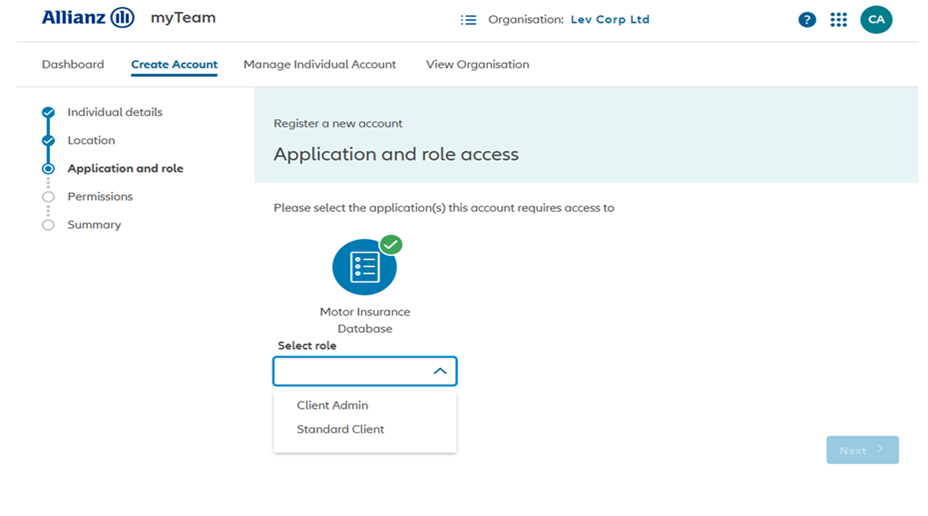Click the myTeam title text

(183, 18)
